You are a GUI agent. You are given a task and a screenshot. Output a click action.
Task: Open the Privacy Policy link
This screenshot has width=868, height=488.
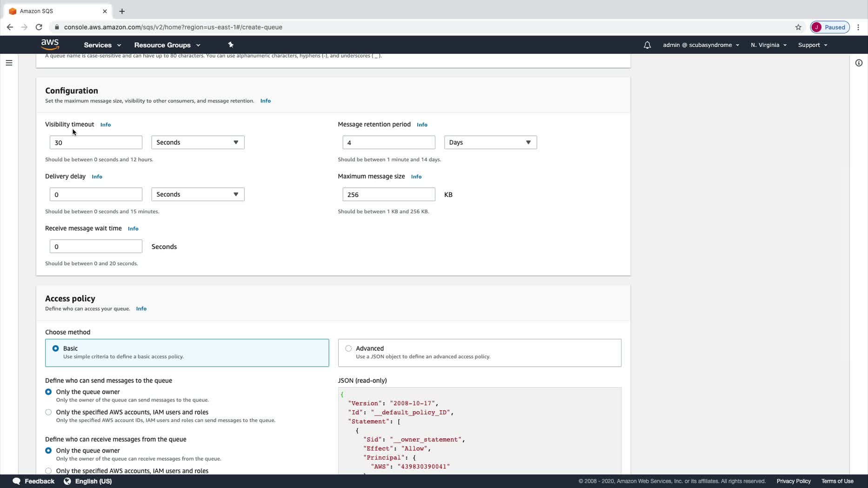(794, 481)
